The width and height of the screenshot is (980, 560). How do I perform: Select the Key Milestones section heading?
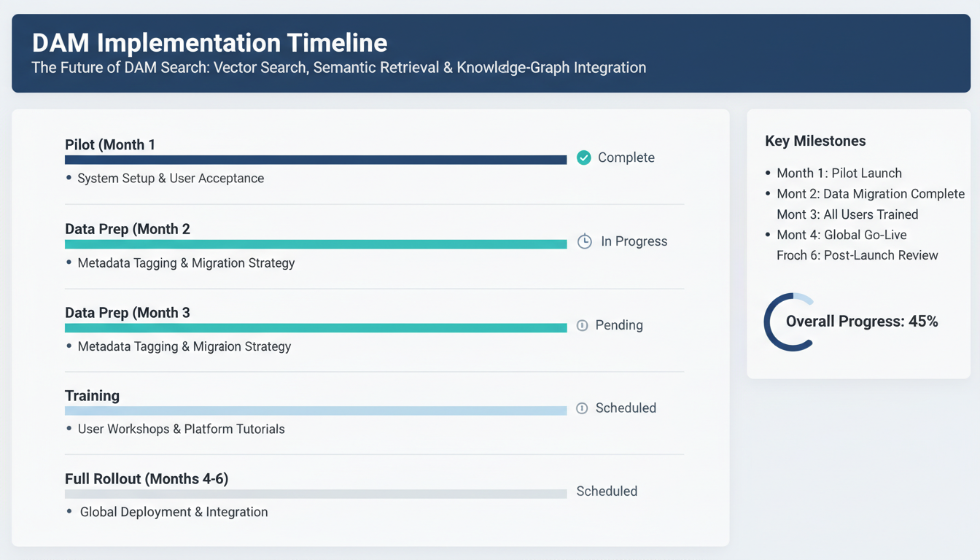[815, 141]
